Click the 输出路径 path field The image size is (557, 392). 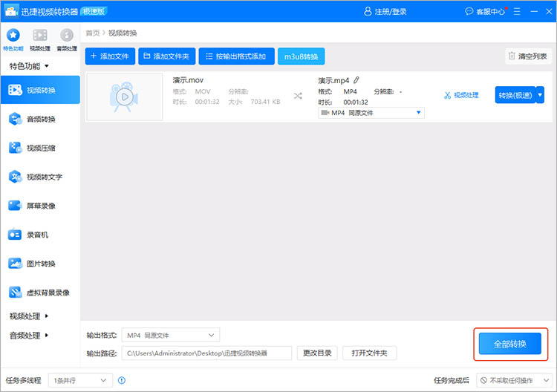pyautogui.click(x=206, y=353)
